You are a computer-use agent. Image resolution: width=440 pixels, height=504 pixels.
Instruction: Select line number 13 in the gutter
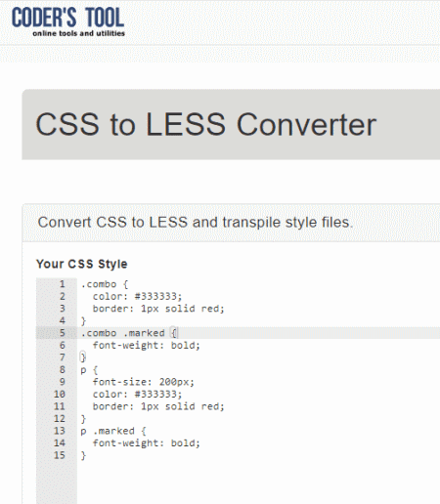tap(60, 431)
